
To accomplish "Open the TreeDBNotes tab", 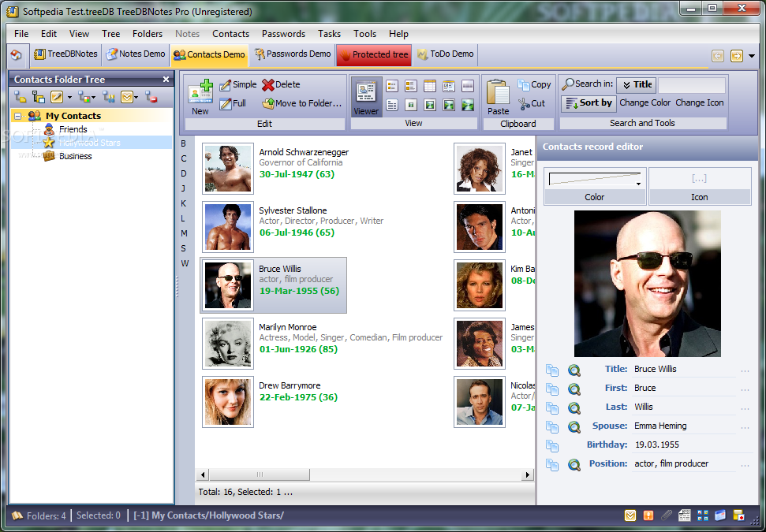I will 65,54.
